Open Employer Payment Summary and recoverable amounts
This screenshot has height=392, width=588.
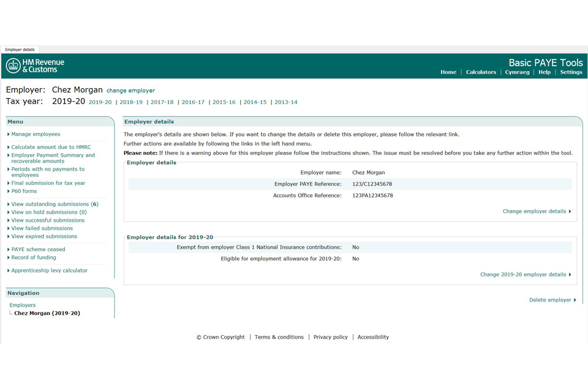coord(53,158)
